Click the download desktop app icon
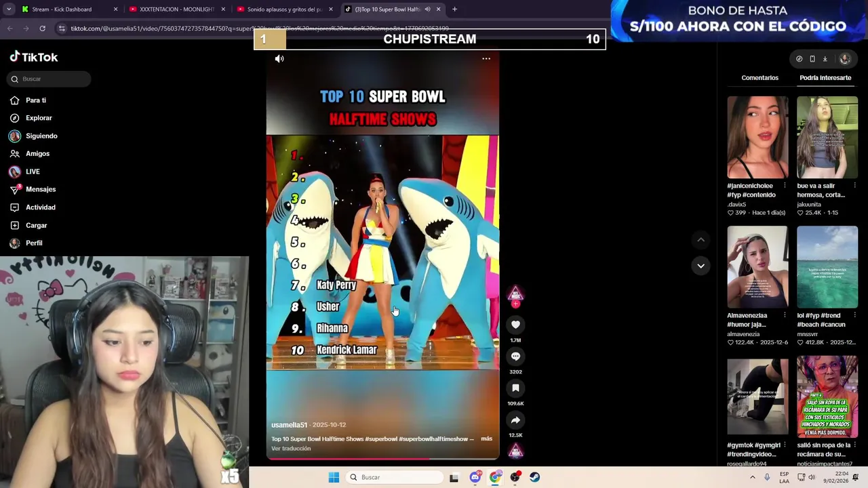Viewport: 868px width, 488px height. tap(825, 59)
